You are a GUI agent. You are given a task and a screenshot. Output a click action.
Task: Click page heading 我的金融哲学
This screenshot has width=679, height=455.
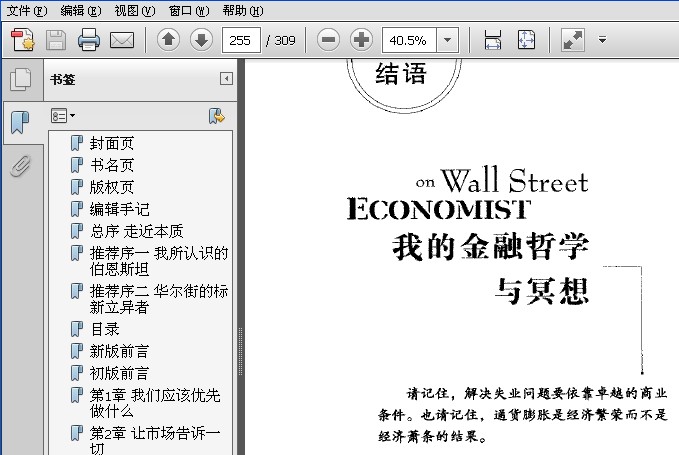coord(490,247)
